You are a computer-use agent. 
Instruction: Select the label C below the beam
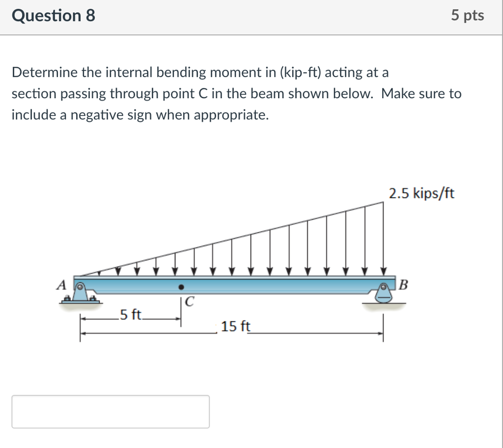click(x=190, y=302)
